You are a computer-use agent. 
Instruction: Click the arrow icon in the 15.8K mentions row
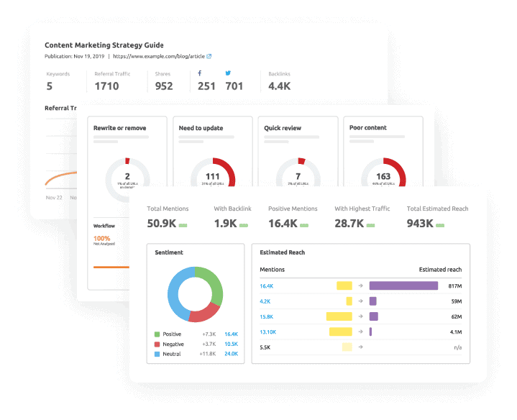coord(360,316)
